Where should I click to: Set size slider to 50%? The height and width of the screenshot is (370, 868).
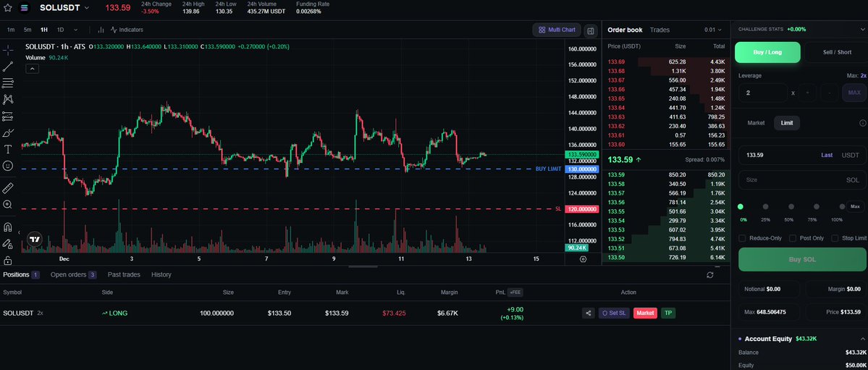coord(791,206)
